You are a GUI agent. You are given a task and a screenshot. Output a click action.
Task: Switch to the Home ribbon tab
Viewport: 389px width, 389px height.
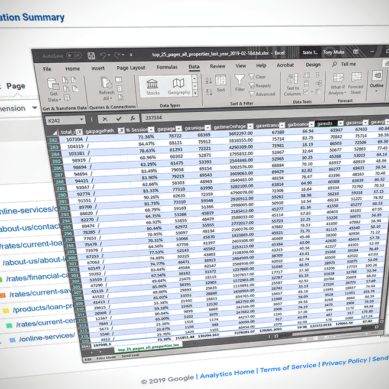point(72,69)
